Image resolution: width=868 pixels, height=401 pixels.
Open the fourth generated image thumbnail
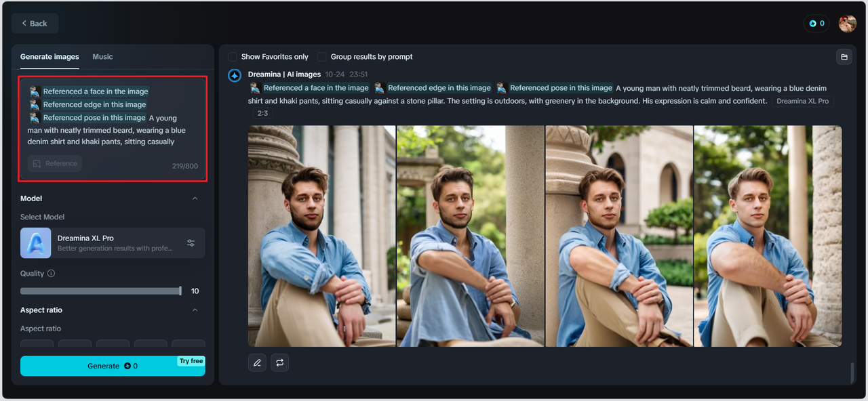pos(768,236)
